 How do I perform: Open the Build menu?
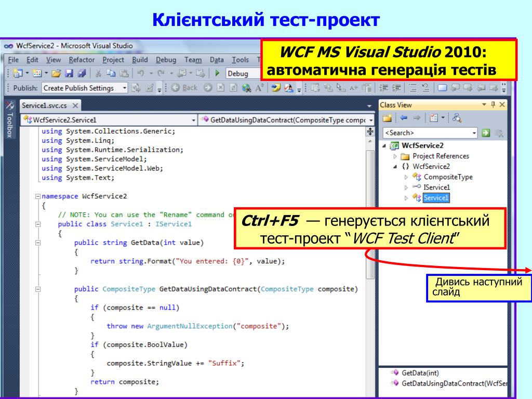[140, 60]
